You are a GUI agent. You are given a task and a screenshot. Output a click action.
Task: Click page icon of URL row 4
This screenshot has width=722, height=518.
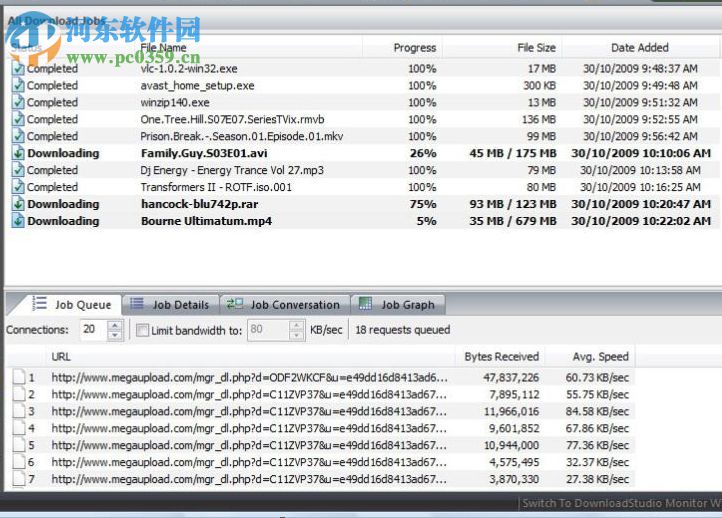point(19,428)
